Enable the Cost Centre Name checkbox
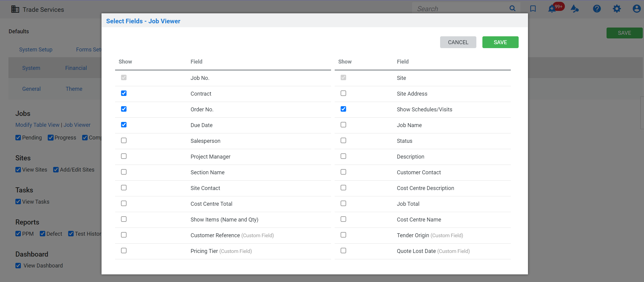The width and height of the screenshot is (644, 282). pyautogui.click(x=343, y=219)
